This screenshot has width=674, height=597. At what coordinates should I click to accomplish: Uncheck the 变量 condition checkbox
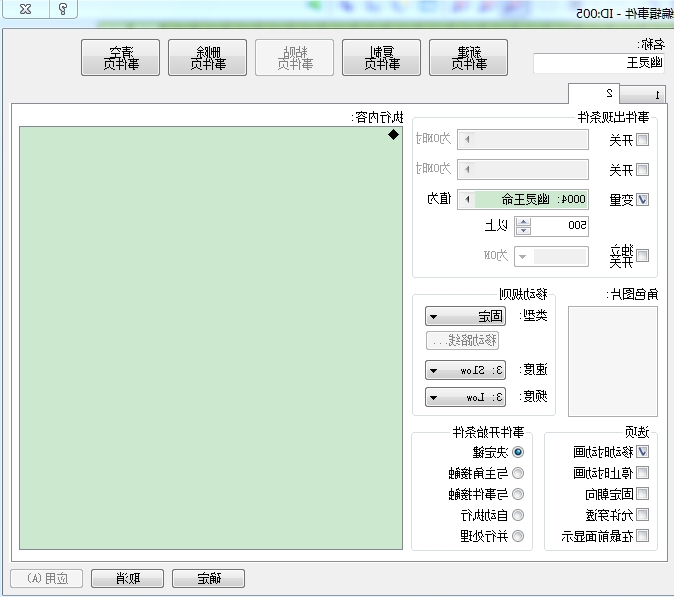(x=642, y=199)
